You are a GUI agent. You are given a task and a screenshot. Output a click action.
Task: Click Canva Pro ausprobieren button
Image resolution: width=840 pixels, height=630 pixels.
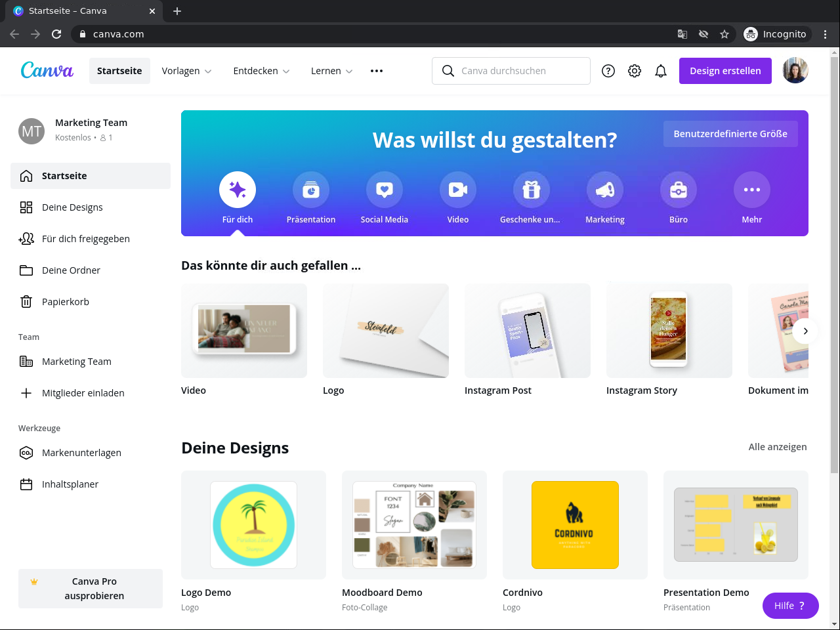coord(91,589)
